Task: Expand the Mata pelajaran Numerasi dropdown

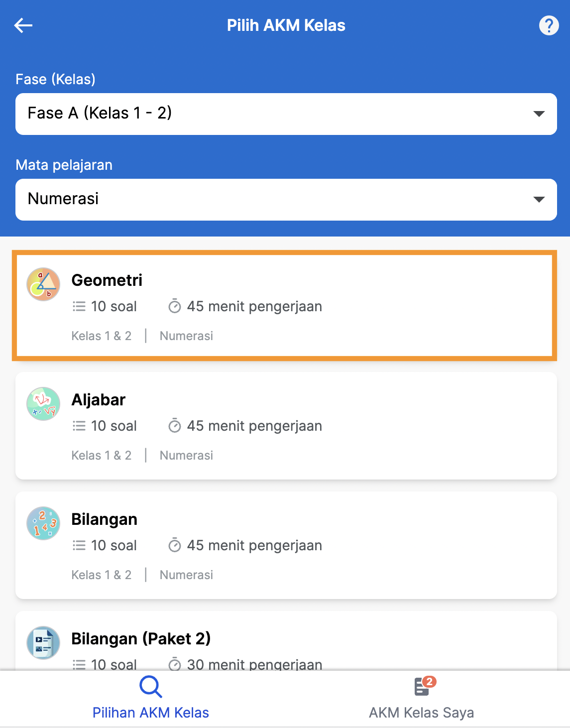Action: [x=286, y=200]
